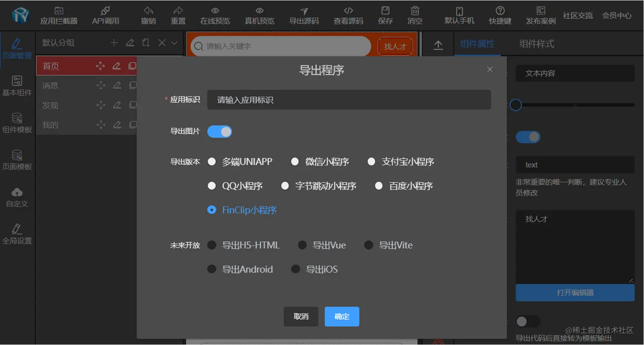Open 基本组件 sidebar panel
The height and width of the screenshot is (345, 644).
click(17, 86)
